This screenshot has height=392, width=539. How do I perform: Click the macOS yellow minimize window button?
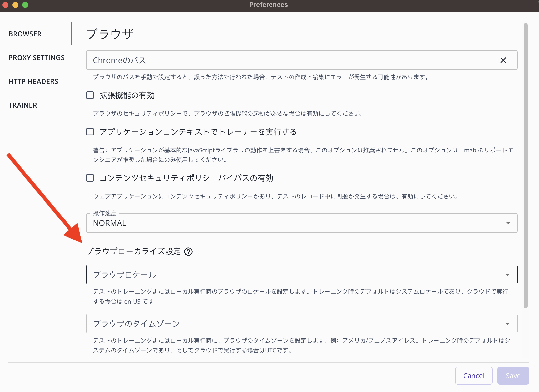15,5
